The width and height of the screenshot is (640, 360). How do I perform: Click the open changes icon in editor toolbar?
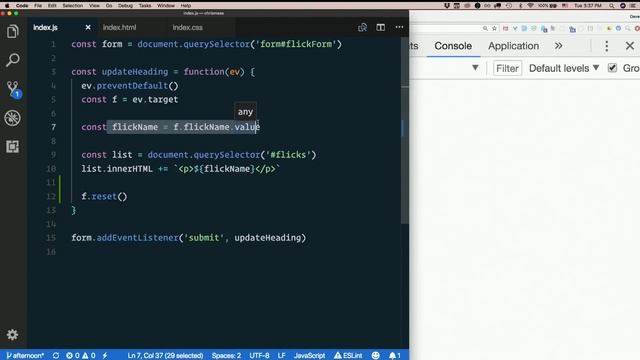[362, 27]
